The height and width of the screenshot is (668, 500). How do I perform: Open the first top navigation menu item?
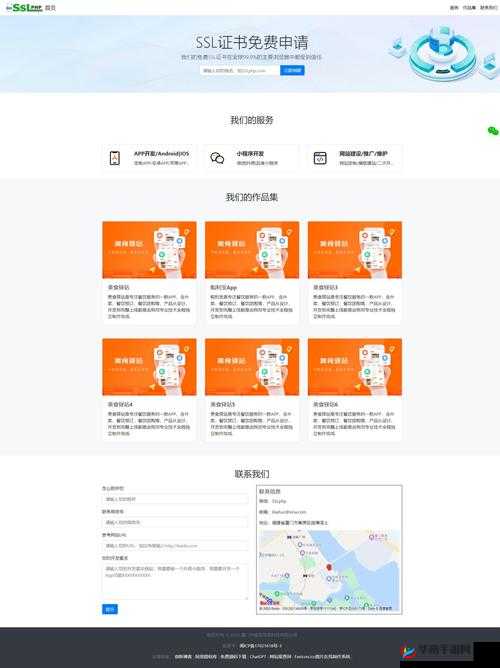(454, 8)
